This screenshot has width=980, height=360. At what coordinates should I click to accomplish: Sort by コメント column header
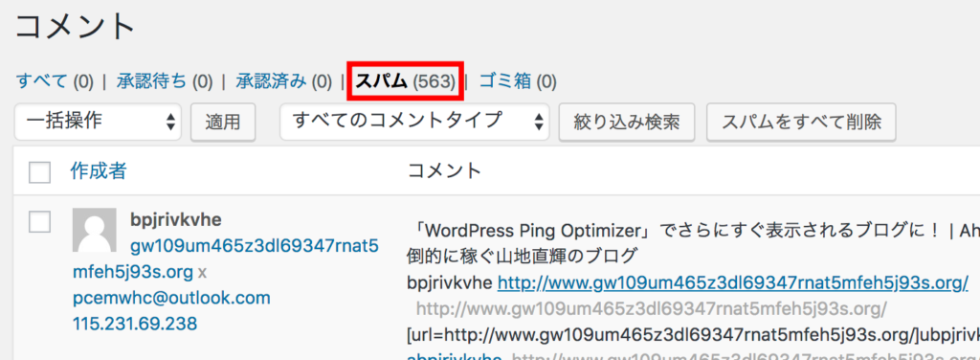click(444, 170)
